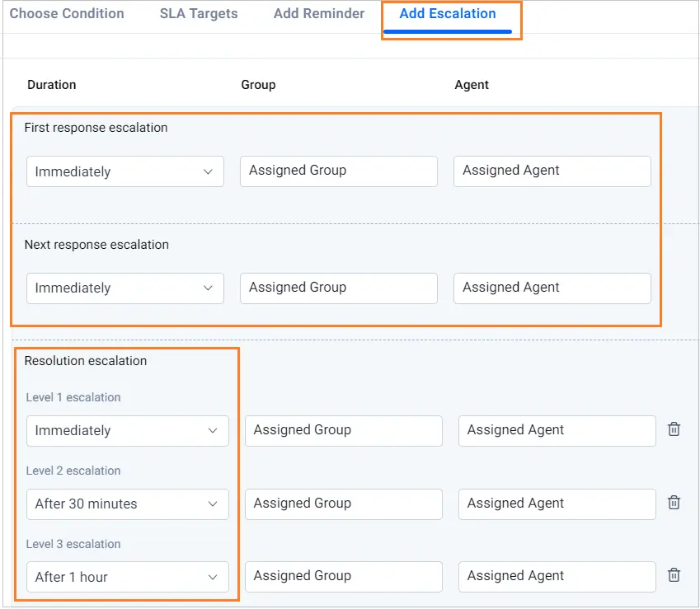The width and height of the screenshot is (700, 609).
Task: Open the SLA Targets tab
Action: [x=198, y=13]
